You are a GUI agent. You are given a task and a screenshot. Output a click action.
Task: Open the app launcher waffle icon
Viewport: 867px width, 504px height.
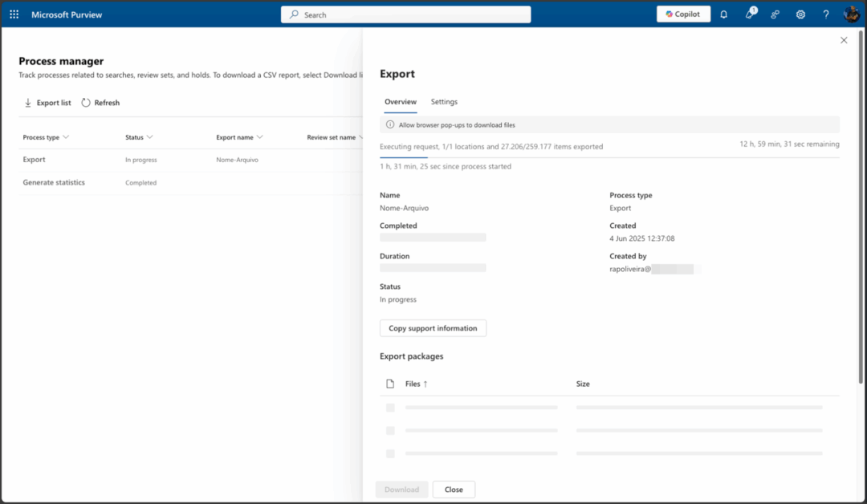[x=14, y=14]
